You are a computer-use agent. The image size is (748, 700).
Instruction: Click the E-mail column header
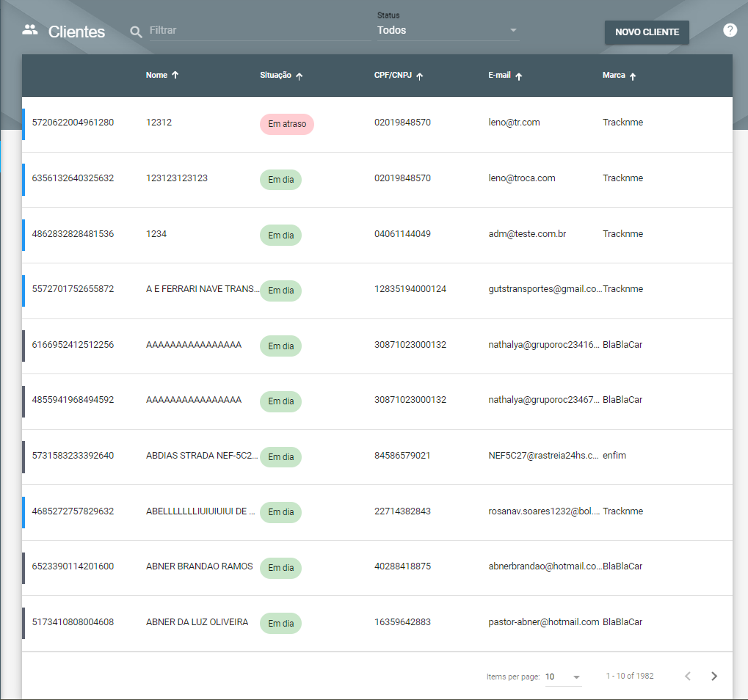(499, 75)
